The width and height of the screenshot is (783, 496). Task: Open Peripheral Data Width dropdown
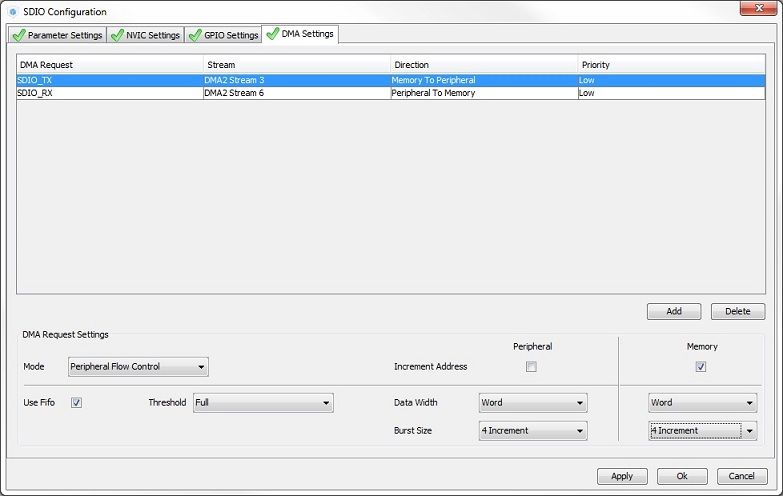click(533, 403)
